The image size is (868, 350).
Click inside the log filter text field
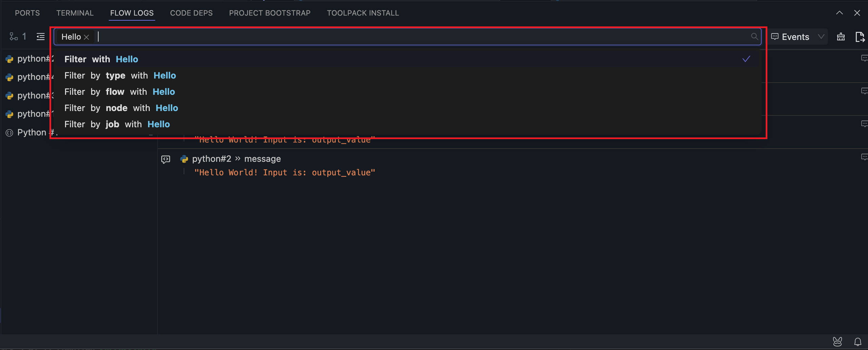point(407,37)
